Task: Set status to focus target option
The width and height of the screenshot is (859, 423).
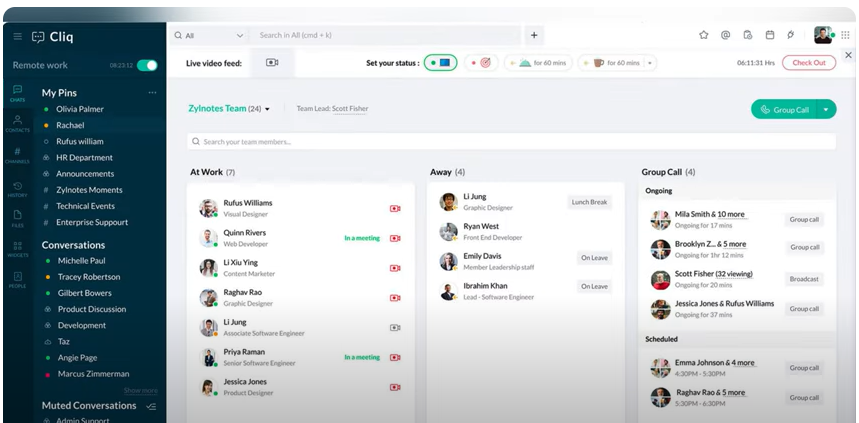Action: pyautogui.click(x=482, y=62)
